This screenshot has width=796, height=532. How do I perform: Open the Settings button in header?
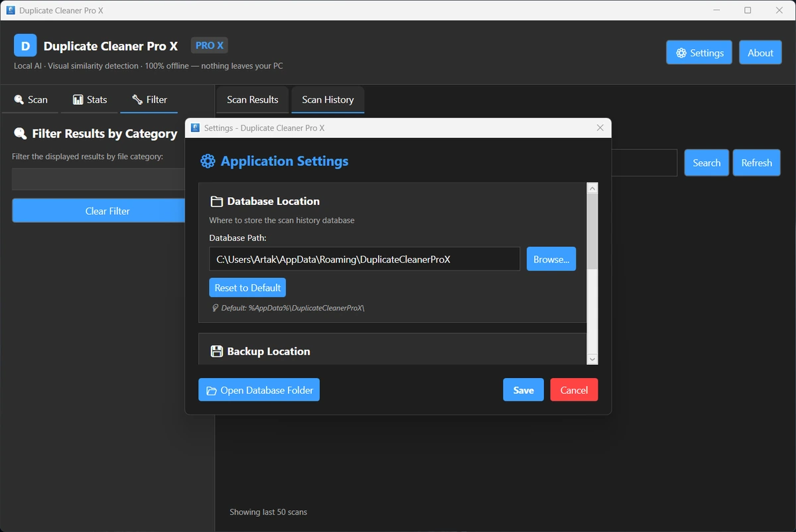pyautogui.click(x=699, y=52)
